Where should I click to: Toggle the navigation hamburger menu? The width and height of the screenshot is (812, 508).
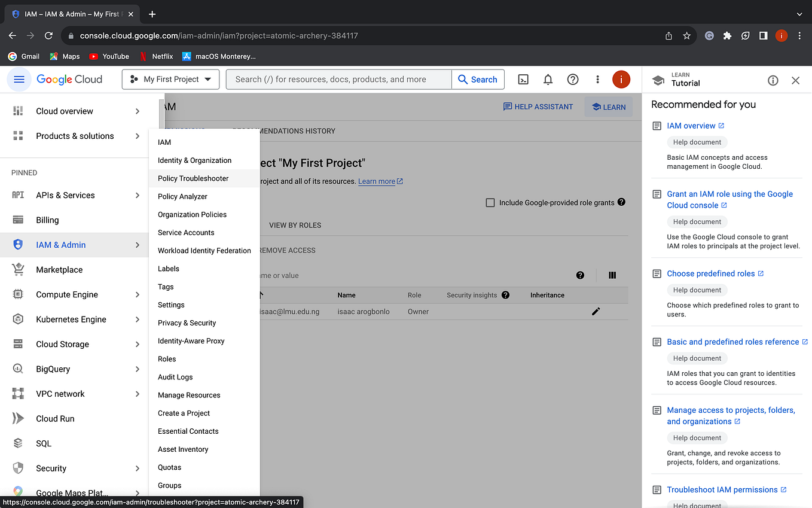coord(19,79)
